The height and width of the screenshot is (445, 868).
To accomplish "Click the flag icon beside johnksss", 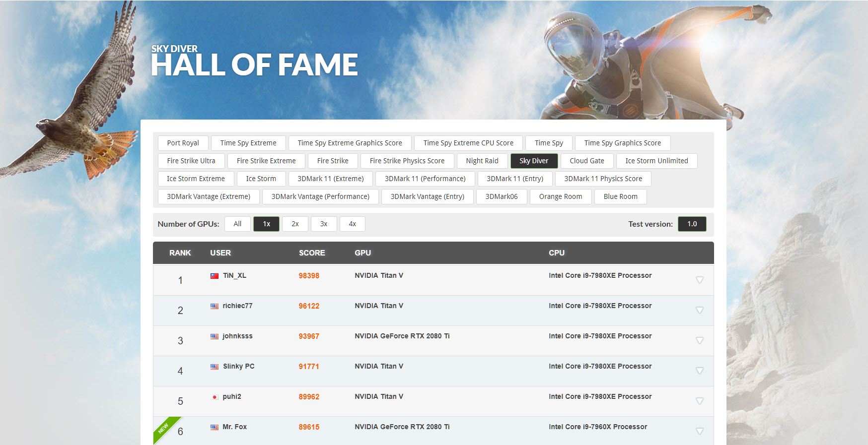I will 215,336.
